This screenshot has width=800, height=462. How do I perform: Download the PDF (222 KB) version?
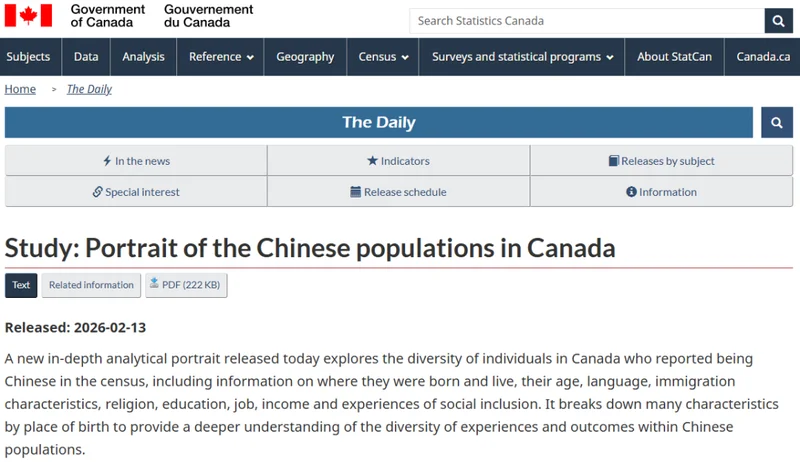point(185,285)
